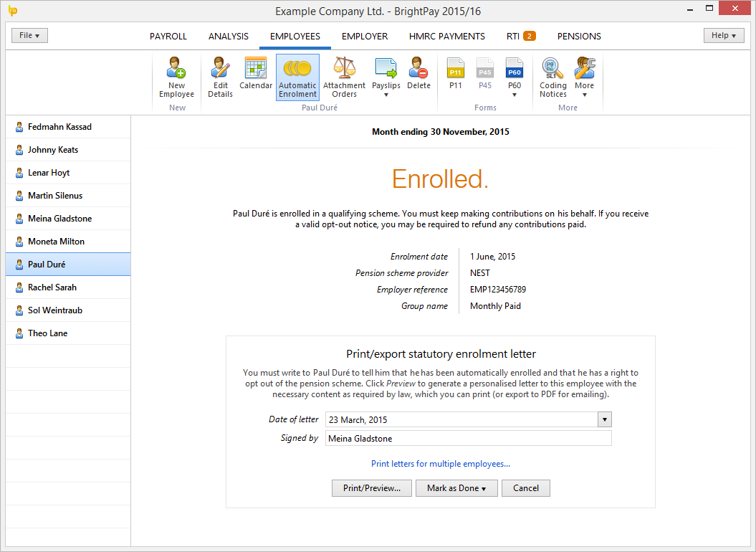Select employee Sol Weintraub

coord(68,310)
